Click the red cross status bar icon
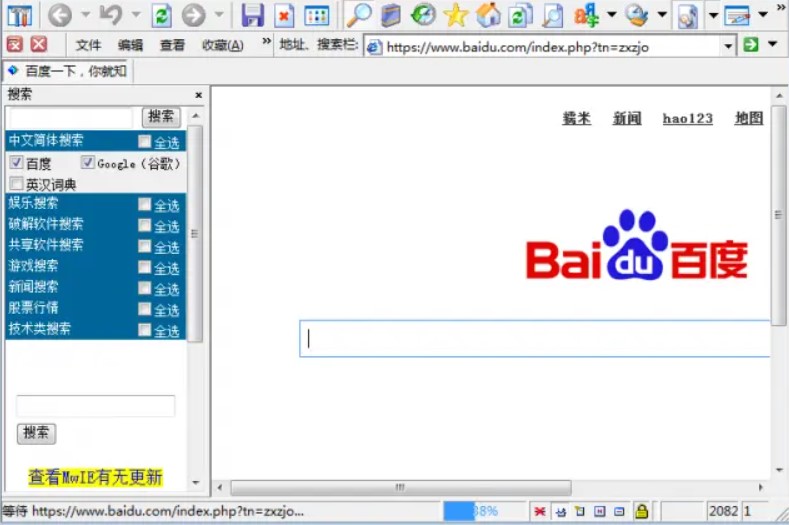The height and width of the screenshot is (525, 789). (540, 511)
